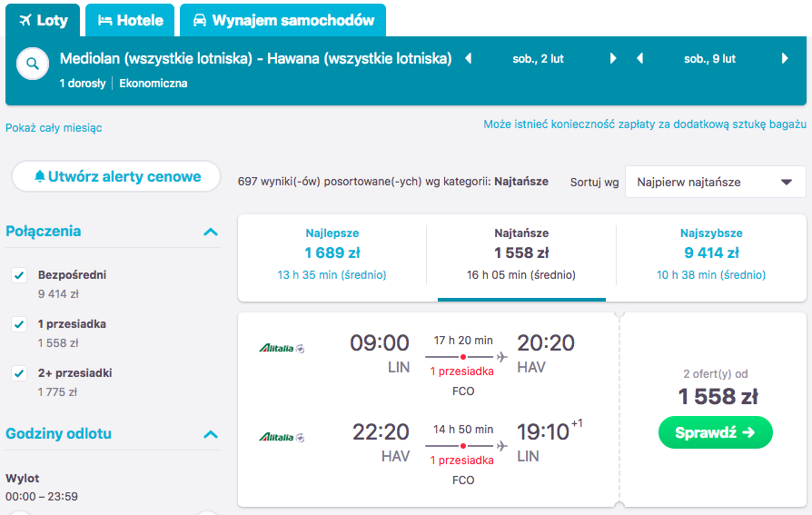Click the Alitalia logo on return flight

point(282,437)
